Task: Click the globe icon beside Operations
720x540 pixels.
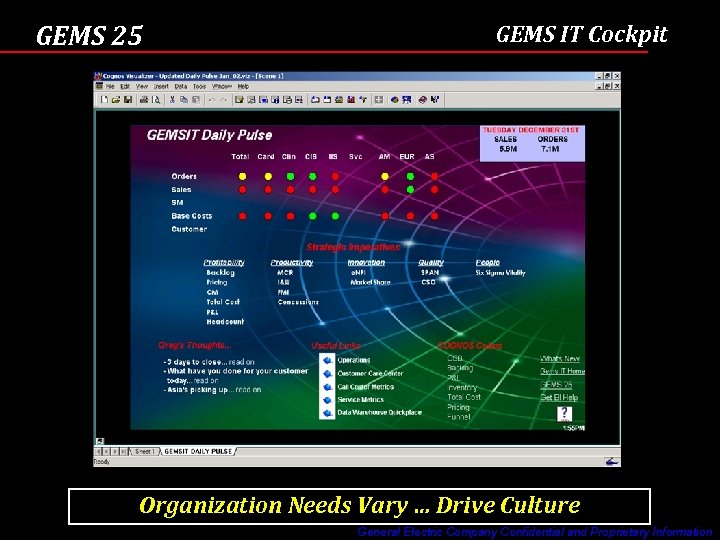Action: [x=327, y=360]
